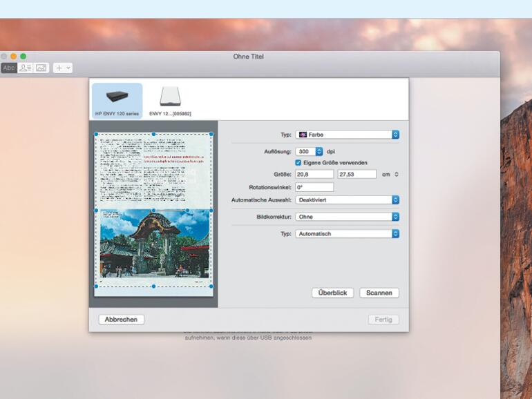Click top-right selection handle on preview
Image resolution: width=532 pixels, height=399 pixels.
coord(211,134)
